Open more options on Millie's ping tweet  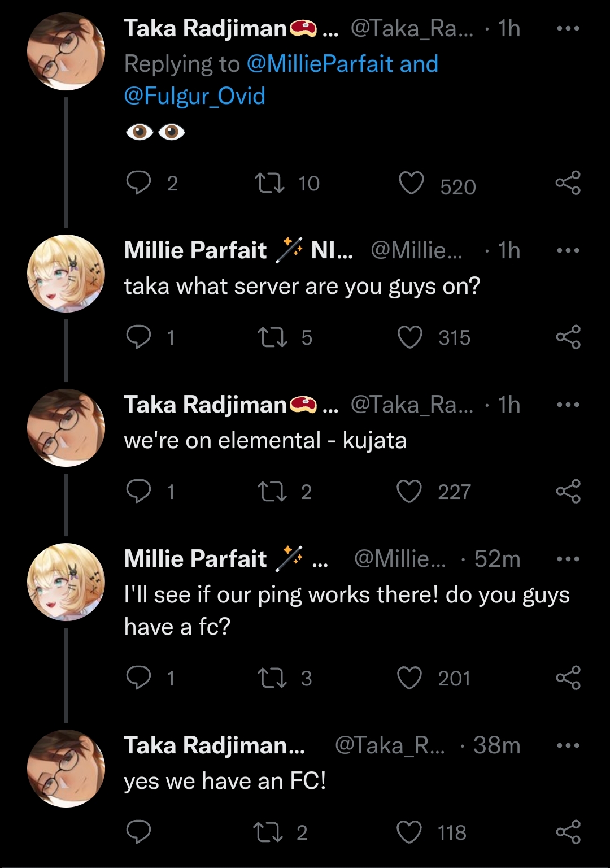coord(568,559)
